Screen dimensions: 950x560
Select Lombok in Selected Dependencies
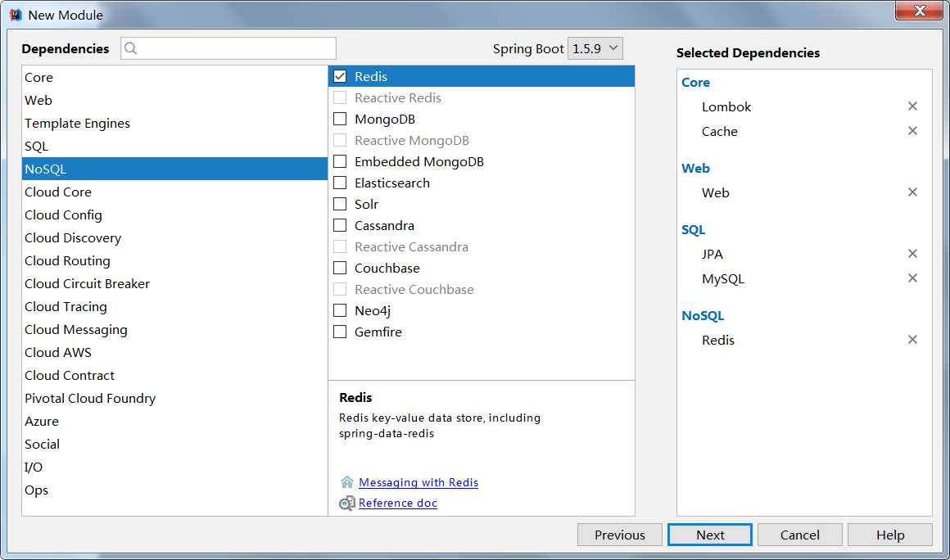726,107
